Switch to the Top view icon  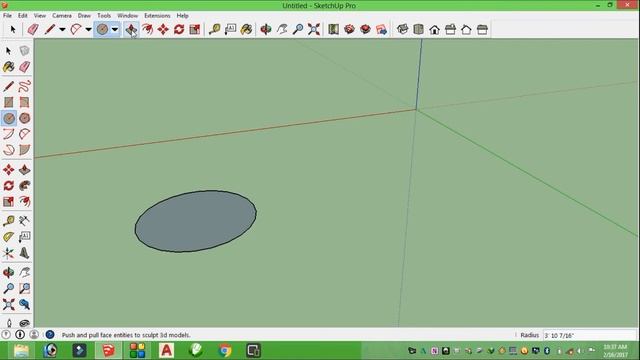point(418,29)
